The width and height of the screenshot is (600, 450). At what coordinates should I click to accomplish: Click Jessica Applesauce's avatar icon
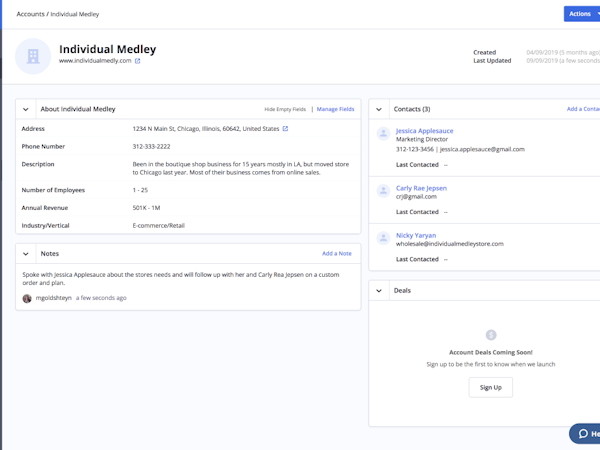tap(382, 133)
